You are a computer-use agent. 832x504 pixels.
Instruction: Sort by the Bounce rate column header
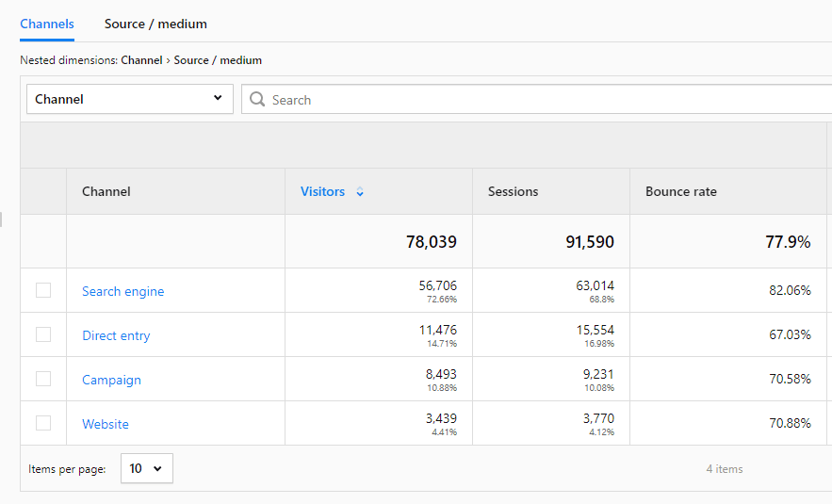tap(680, 191)
